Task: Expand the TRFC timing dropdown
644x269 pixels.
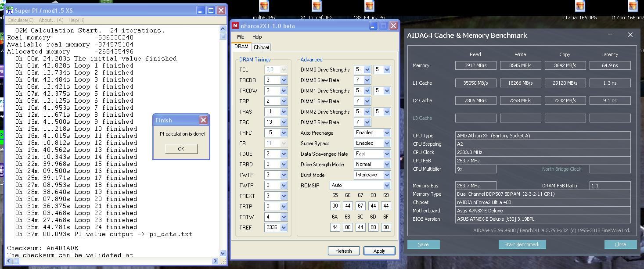Action: [x=284, y=133]
